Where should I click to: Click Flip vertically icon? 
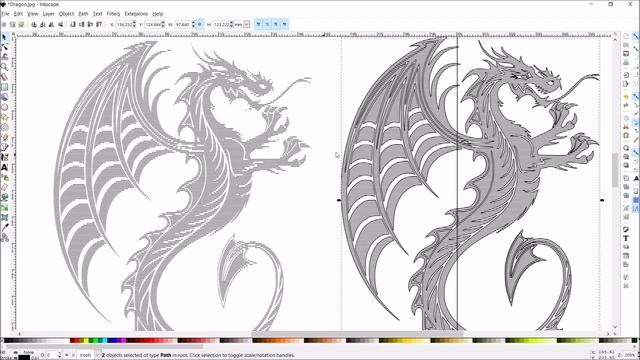pyautogui.click(x=60, y=24)
